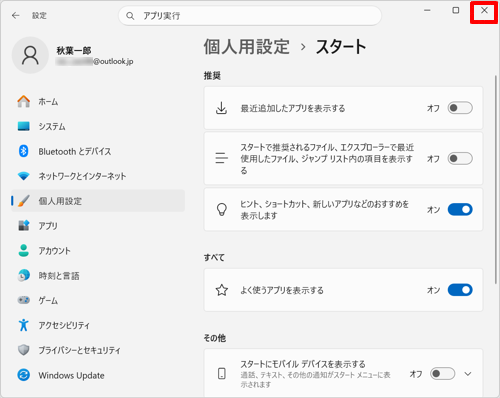
Task: Click the Bluetooth icon in the sidebar
Action: point(23,151)
